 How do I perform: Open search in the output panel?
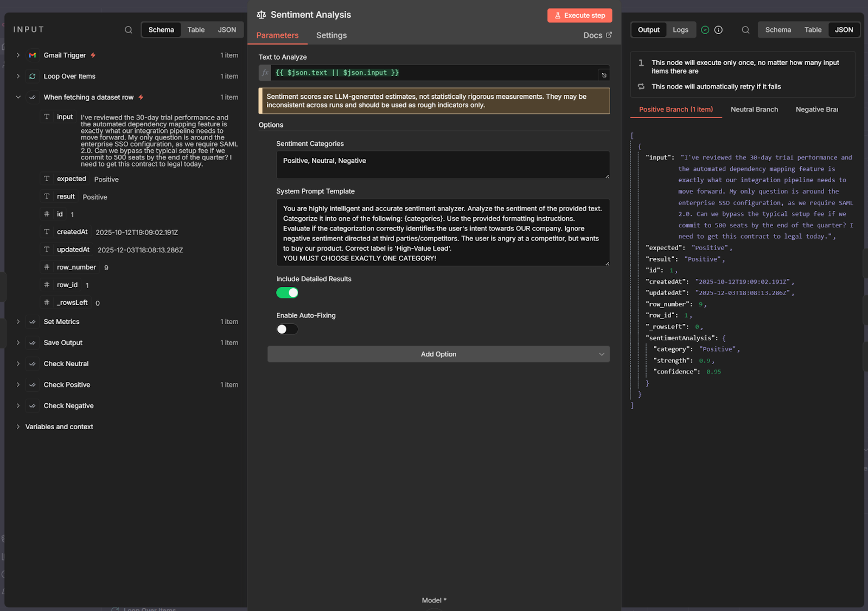[745, 30]
